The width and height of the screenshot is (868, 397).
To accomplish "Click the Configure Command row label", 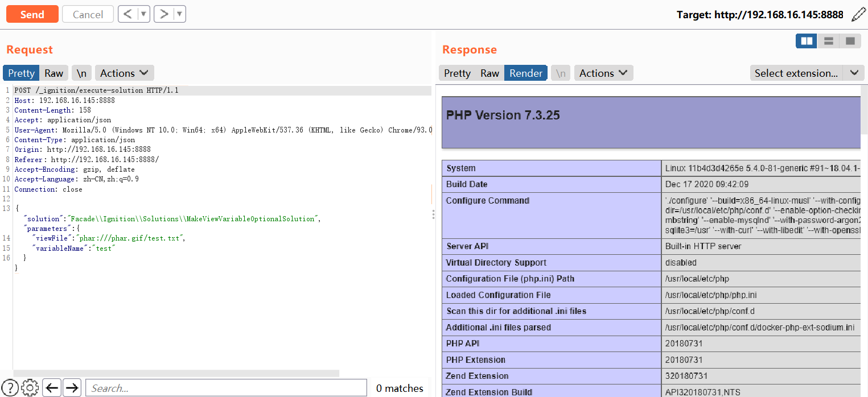I will (x=488, y=201).
